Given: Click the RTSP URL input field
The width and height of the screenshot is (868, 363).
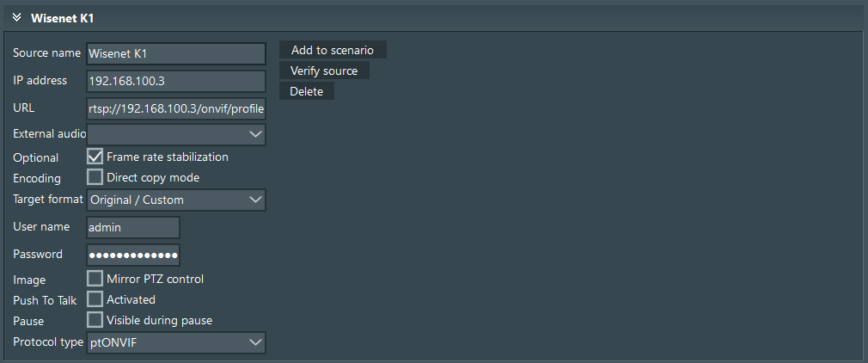Looking at the screenshot, I should (176, 109).
